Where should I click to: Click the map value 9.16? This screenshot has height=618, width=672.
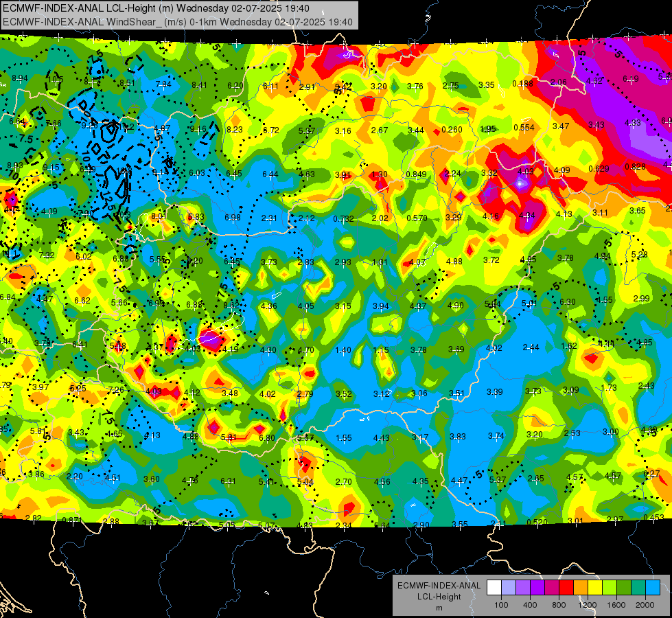pyautogui.click(x=198, y=128)
